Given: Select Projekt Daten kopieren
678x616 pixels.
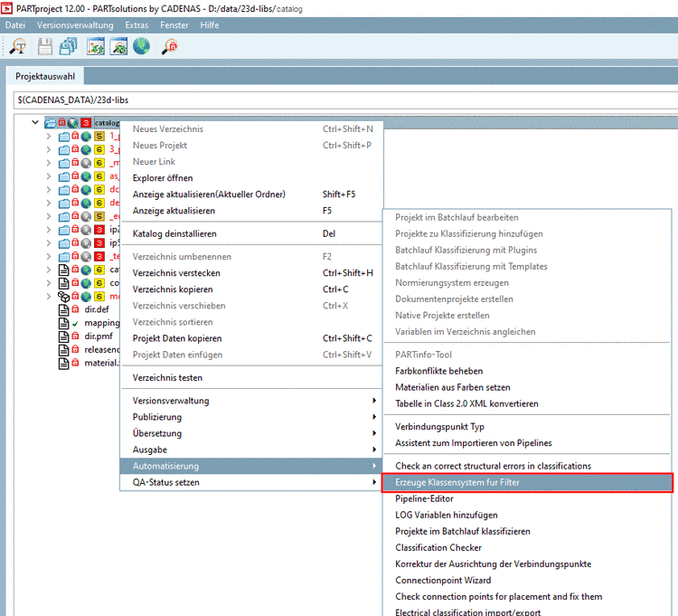Looking at the screenshot, I should coord(251,338).
